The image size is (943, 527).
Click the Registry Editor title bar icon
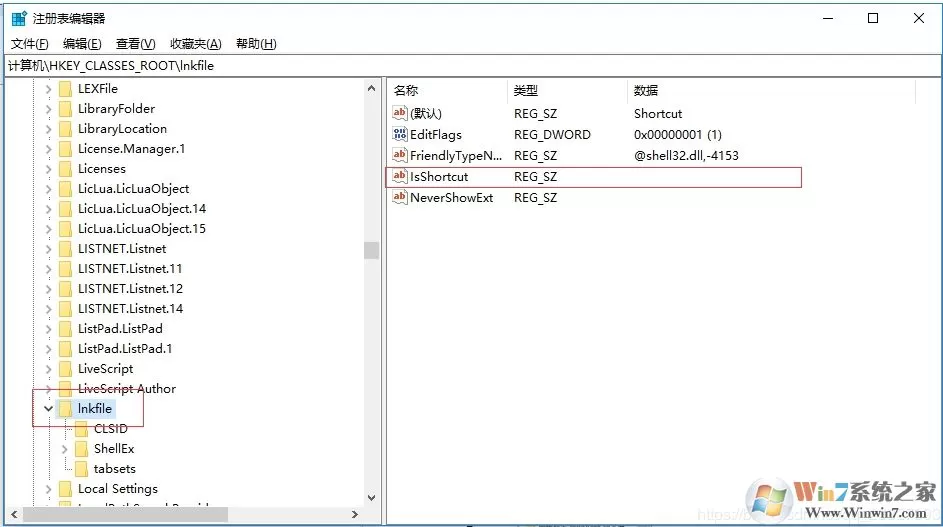19,18
